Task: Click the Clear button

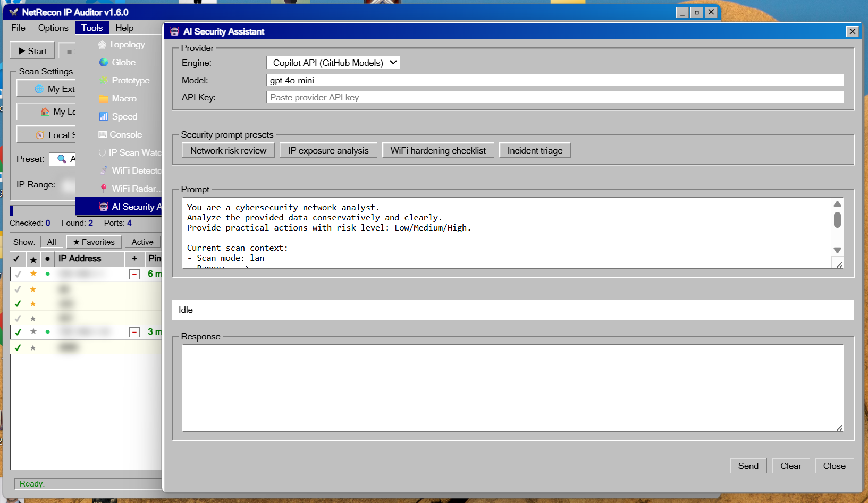Action: (x=791, y=466)
